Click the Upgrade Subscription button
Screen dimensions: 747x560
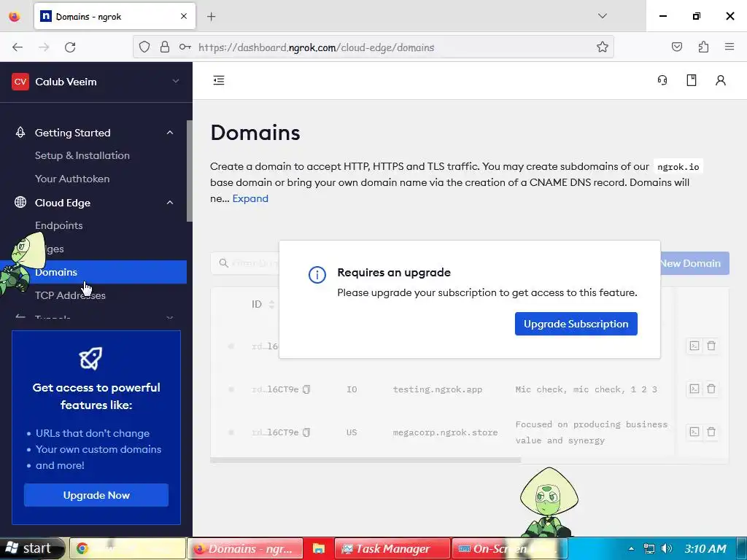pyautogui.click(x=576, y=324)
